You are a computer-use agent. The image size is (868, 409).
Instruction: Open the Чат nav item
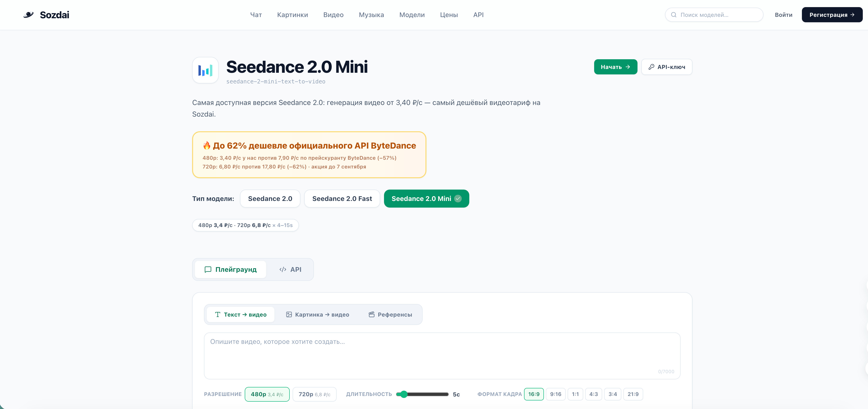256,15
